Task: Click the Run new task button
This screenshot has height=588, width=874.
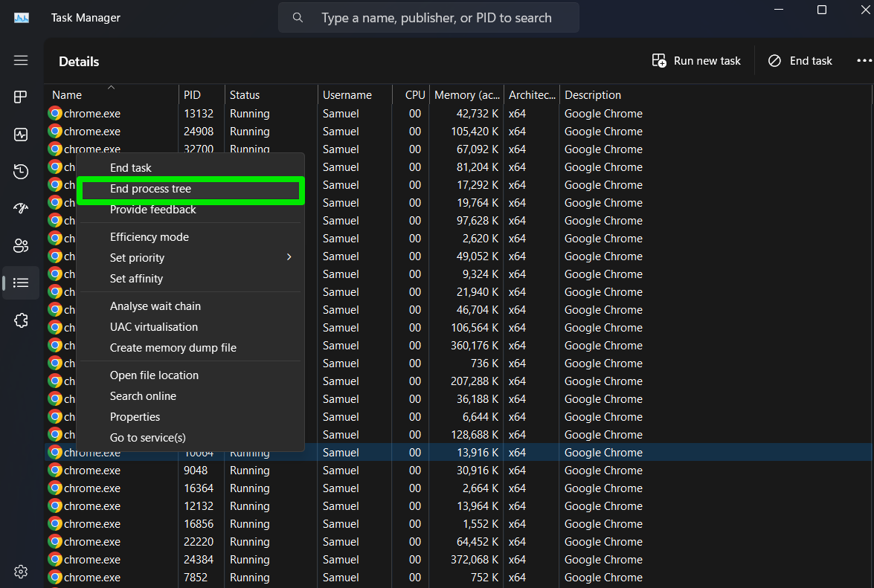Action: (696, 61)
